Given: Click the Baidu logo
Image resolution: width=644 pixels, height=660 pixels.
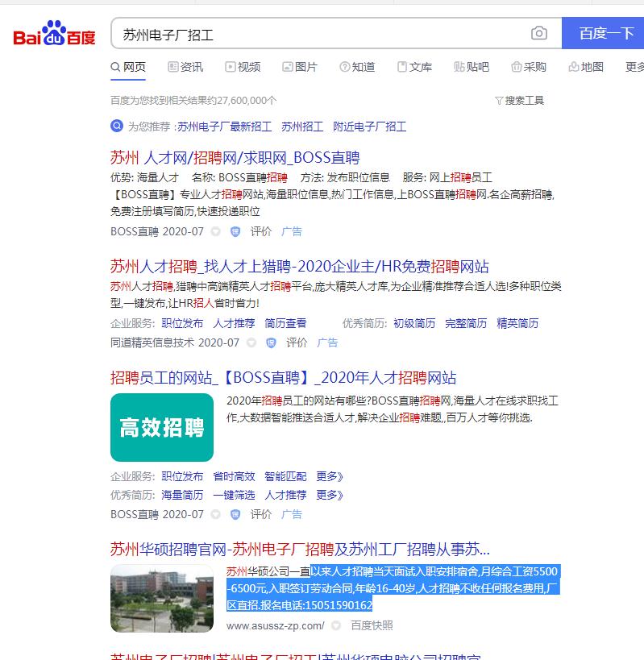Looking at the screenshot, I should click(x=54, y=33).
